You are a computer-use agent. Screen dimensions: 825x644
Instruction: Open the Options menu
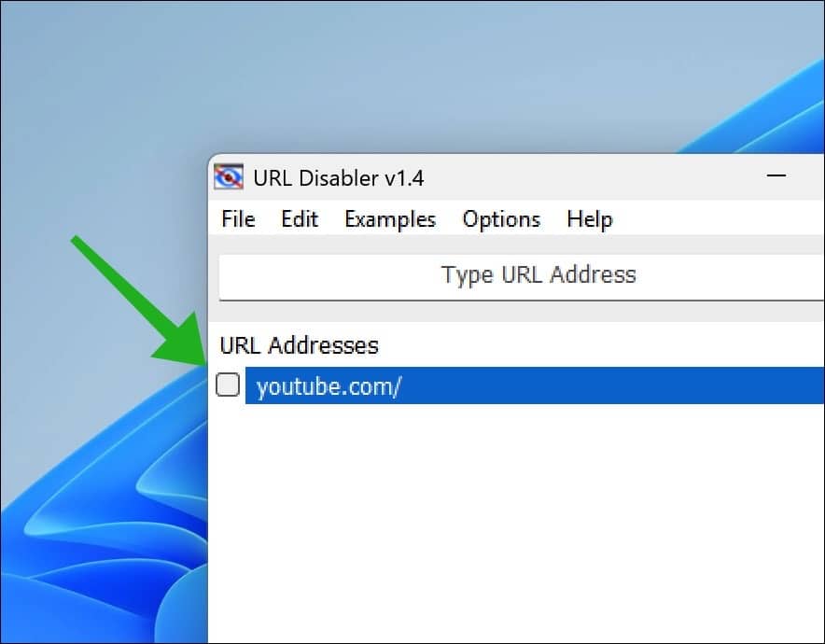501,219
